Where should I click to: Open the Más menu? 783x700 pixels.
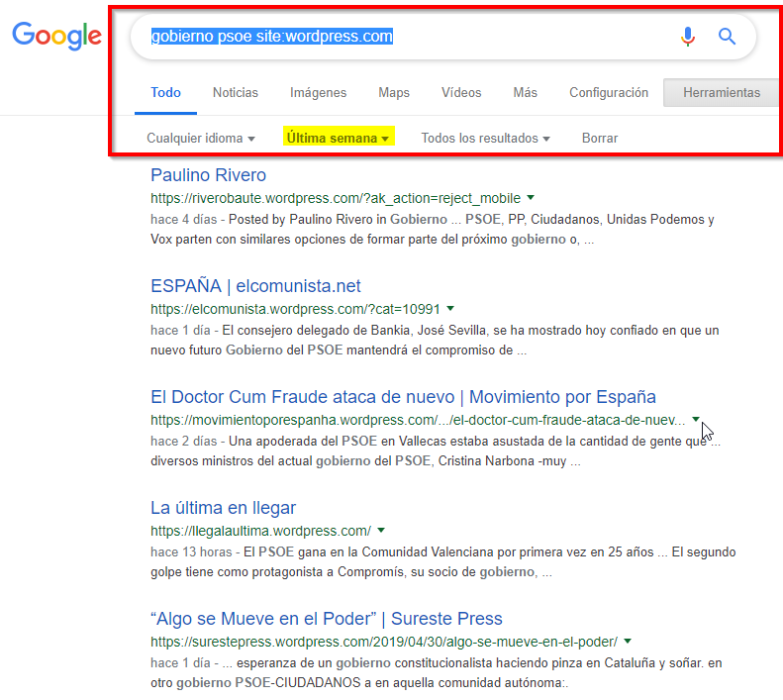[x=526, y=92]
